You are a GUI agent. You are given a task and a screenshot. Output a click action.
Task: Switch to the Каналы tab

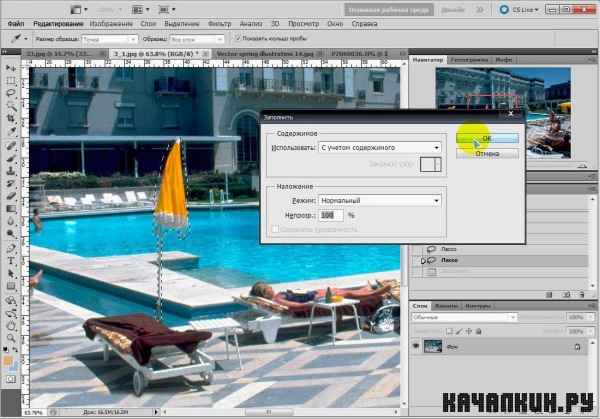tap(447, 306)
